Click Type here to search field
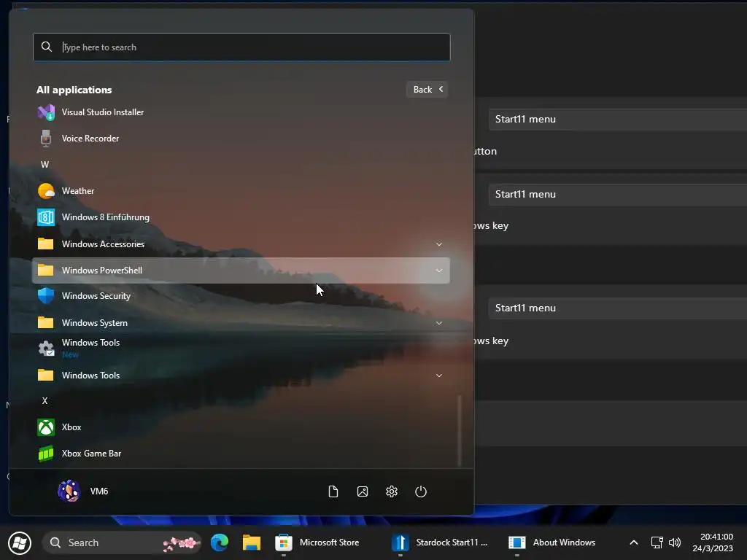This screenshot has width=747, height=560. (x=241, y=47)
